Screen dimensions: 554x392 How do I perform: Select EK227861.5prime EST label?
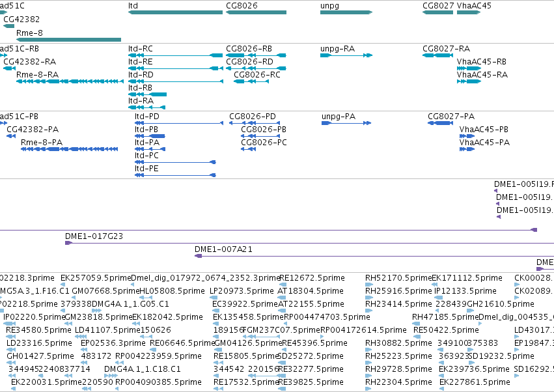(x=475, y=382)
